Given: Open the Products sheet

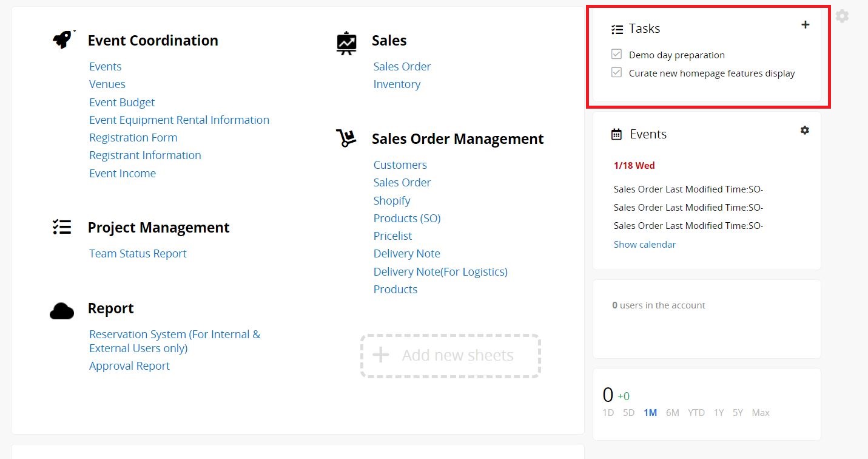Looking at the screenshot, I should click(x=395, y=290).
